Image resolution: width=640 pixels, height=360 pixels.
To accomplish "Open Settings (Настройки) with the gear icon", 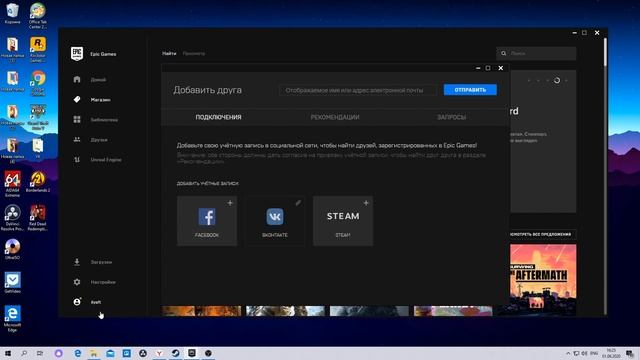I will 77,282.
